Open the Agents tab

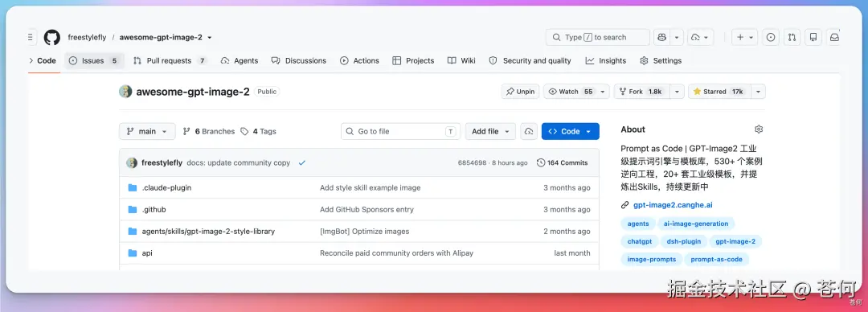240,61
